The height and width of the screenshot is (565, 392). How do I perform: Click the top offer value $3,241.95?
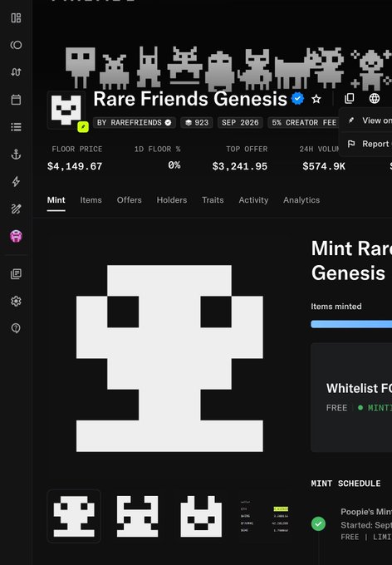(239, 166)
